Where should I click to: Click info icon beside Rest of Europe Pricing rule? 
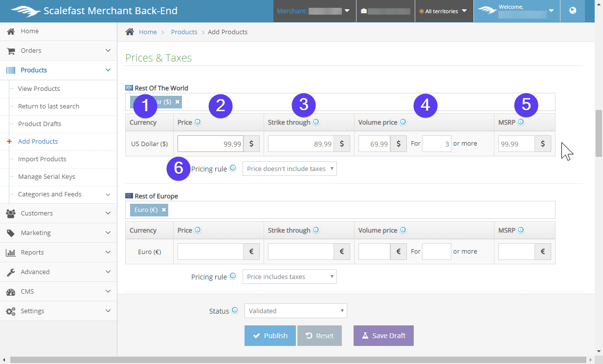click(233, 276)
